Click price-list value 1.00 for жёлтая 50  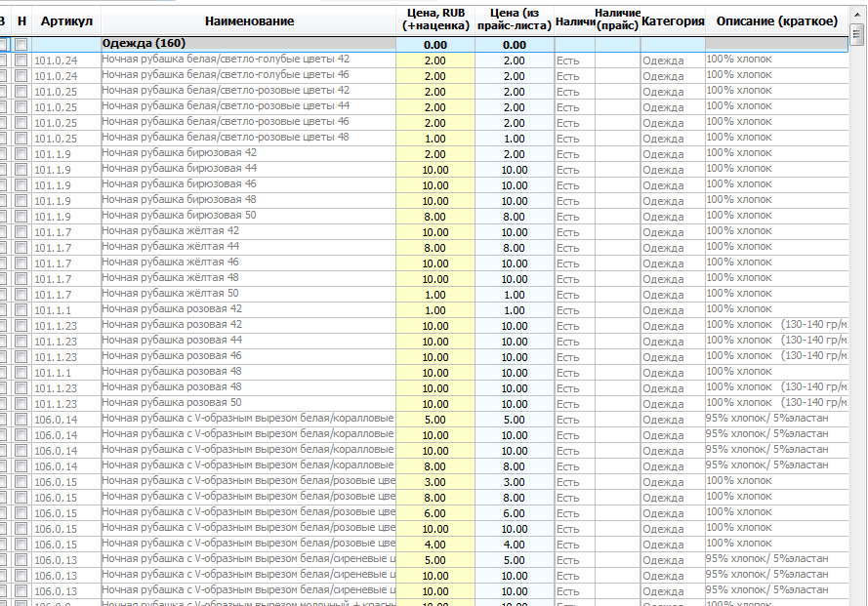[515, 295]
